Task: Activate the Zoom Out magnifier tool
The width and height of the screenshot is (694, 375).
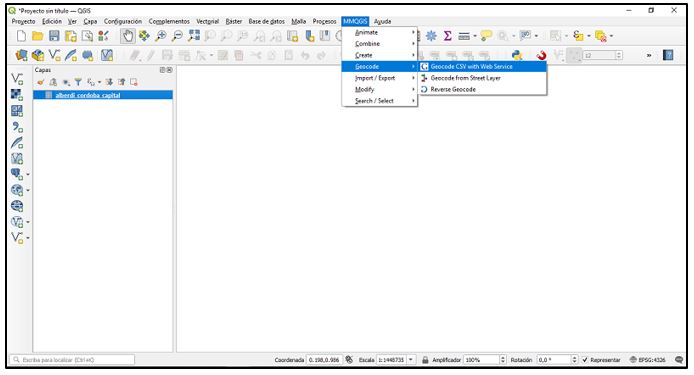Action: 177,36
